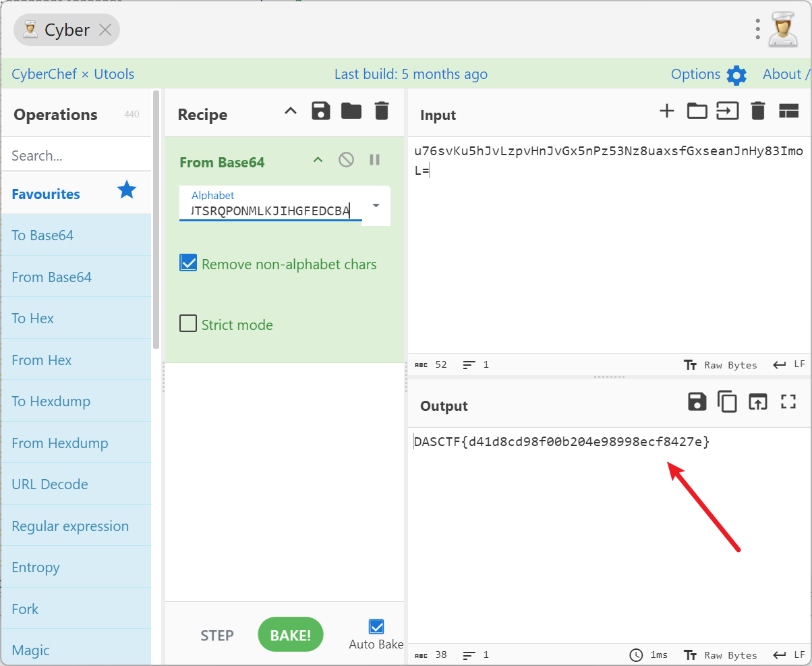Replace the input with the output
Image resolution: width=812 pixels, height=666 pixels.
[x=758, y=402]
